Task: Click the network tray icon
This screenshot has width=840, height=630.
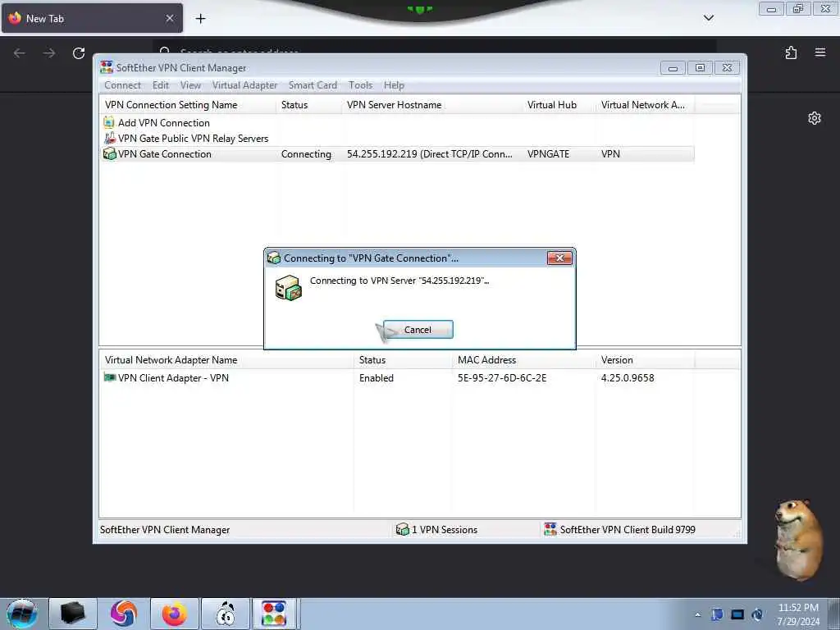Action: point(737,614)
